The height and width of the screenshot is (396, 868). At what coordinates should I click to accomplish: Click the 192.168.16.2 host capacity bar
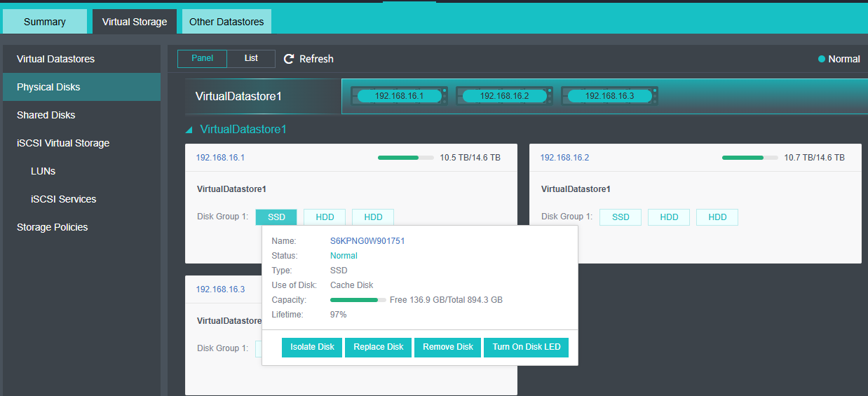tap(750, 158)
